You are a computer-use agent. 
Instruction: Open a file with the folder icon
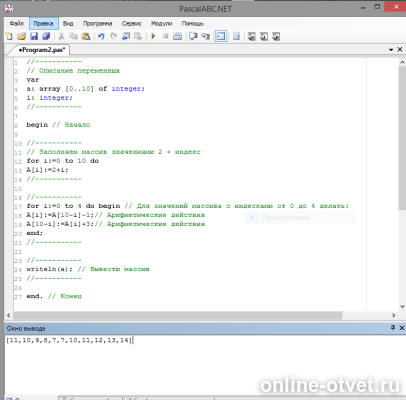pos(21,36)
